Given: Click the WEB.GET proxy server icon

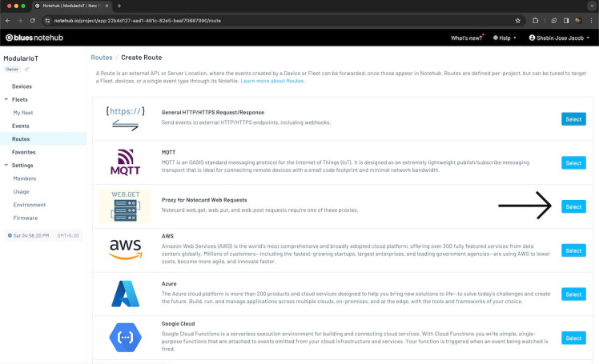Looking at the screenshot, I should click(125, 206).
